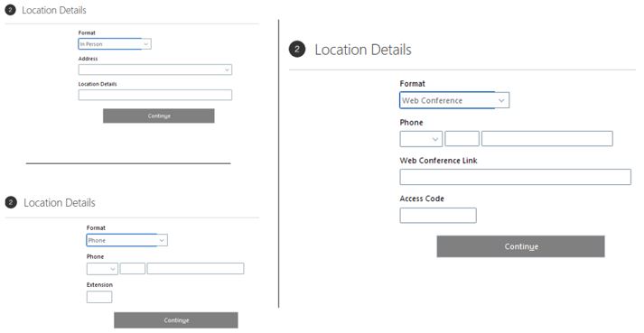Click the phone number field in the Web Conference form
644x333 pixels.
pos(547,139)
